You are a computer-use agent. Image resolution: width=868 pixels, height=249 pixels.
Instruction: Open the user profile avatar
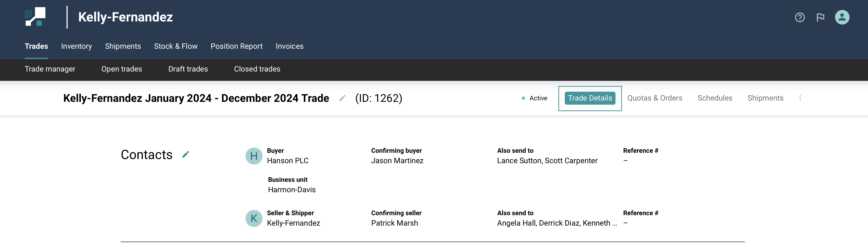tap(842, 18)
